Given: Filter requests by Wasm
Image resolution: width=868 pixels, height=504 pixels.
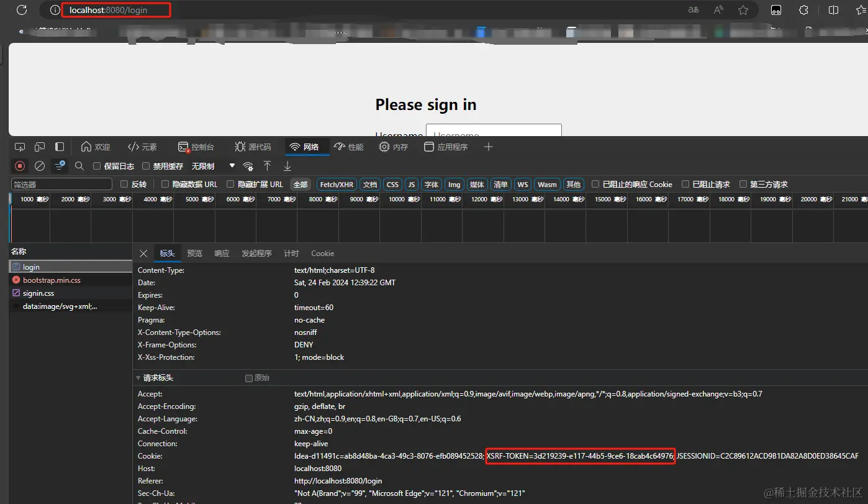Looking at the screenshot, I should pos(547,185).
